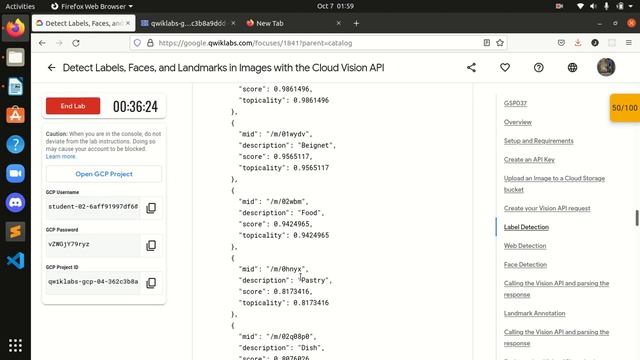Open the lab help question icon
The image size is (640, 360).
click(539, 68)
